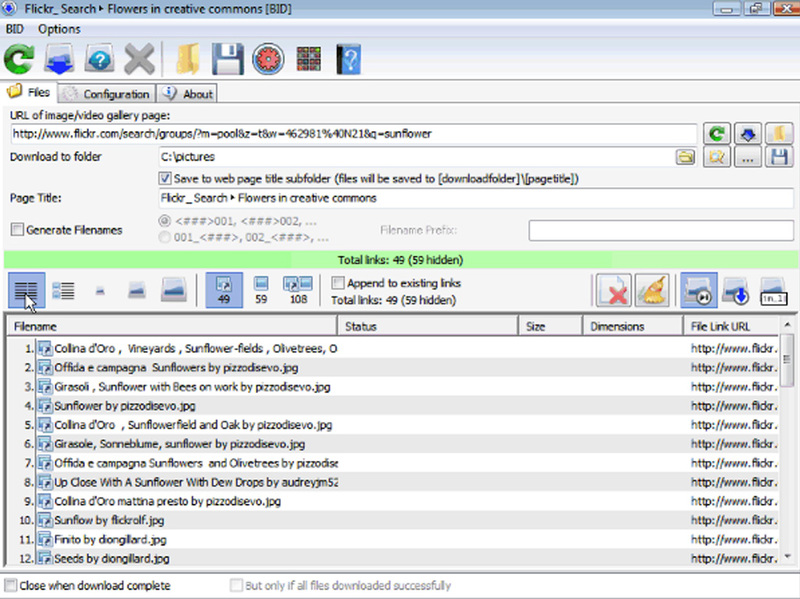Select the 001_<###> filename pattern radio
Screen dimensions: 800x599
(164, 237)
